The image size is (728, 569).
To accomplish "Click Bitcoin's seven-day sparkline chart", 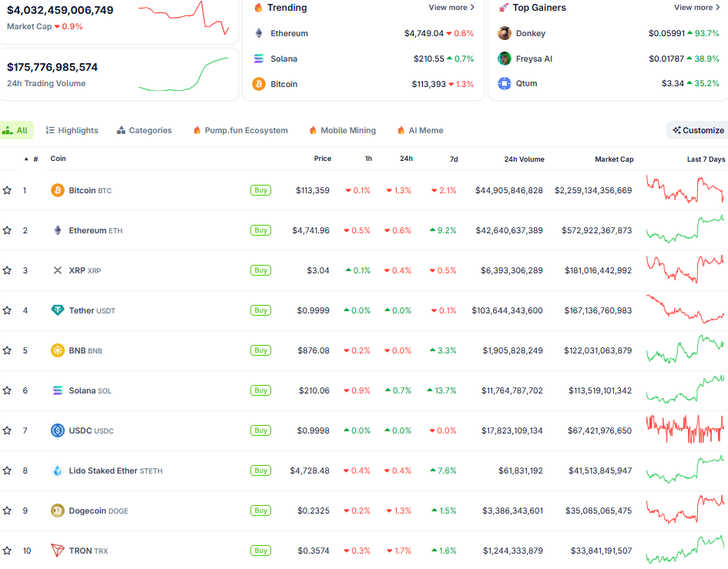I will click(684, 189).
